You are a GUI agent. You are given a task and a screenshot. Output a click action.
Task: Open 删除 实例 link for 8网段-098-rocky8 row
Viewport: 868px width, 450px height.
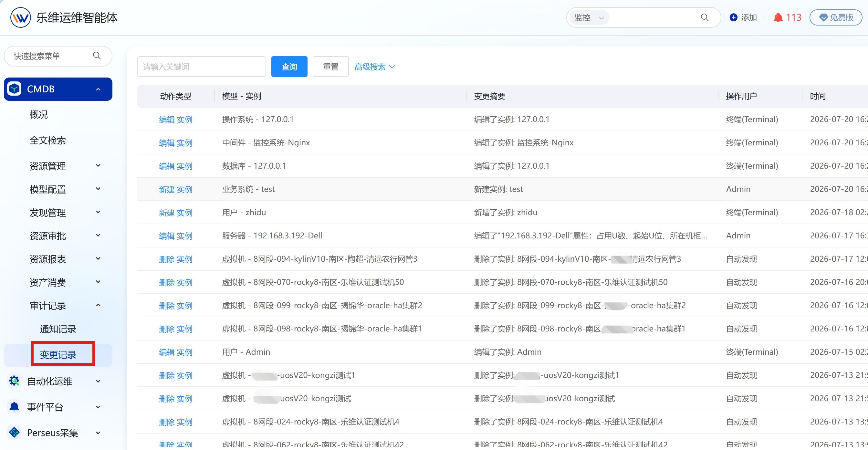coord(175,329)
